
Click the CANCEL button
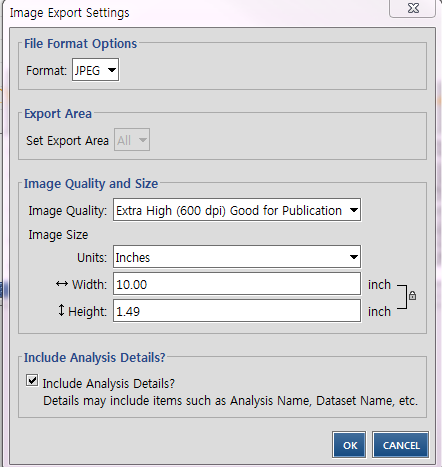click(x=400, y=445)
